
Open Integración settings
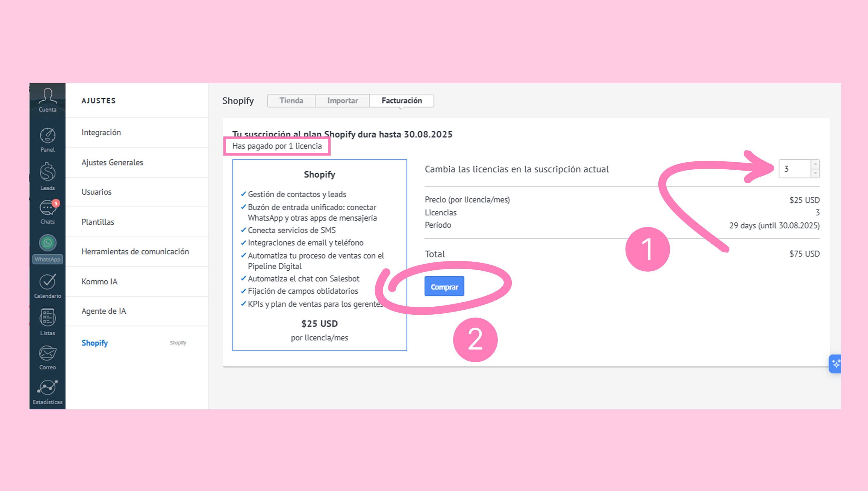(x=137, y=133)
